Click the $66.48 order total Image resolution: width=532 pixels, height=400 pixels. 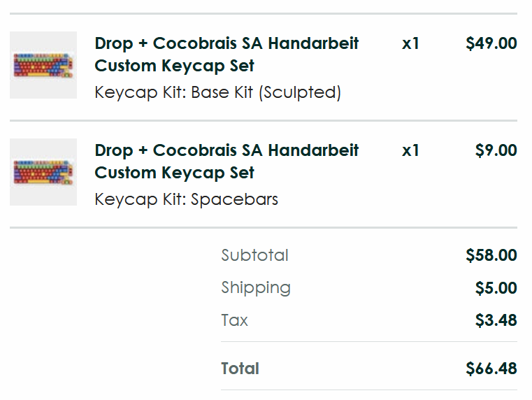pyautogui.click(x=491, y=369)
